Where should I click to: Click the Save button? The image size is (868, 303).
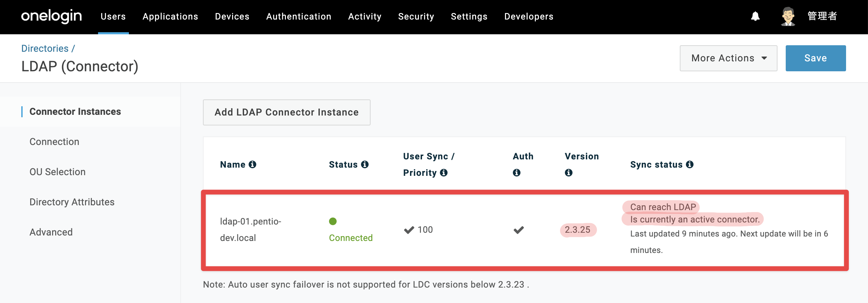(816, 58)
